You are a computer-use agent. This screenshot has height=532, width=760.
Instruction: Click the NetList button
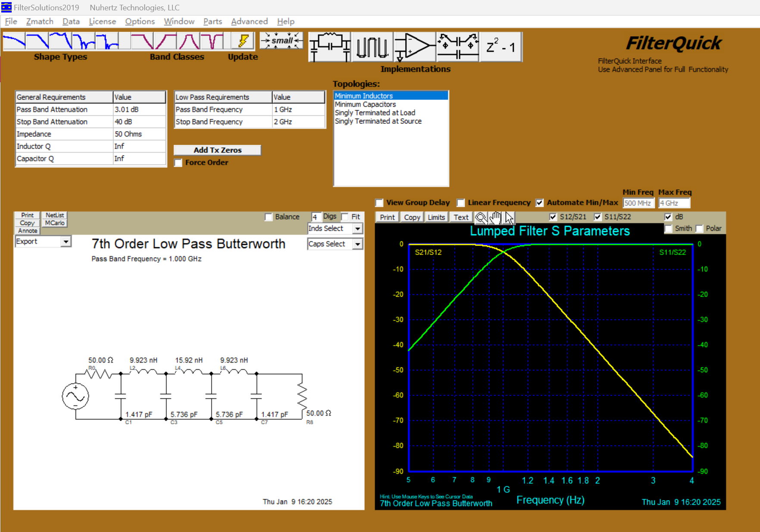(x=55, y=215)
